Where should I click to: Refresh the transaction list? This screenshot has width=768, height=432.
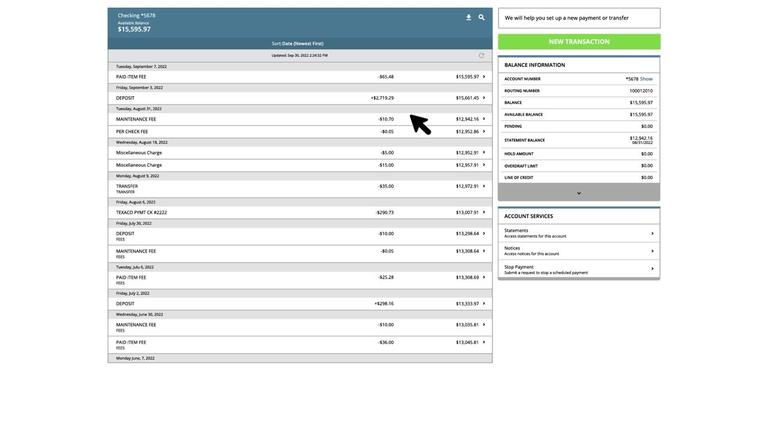(481, 55)
